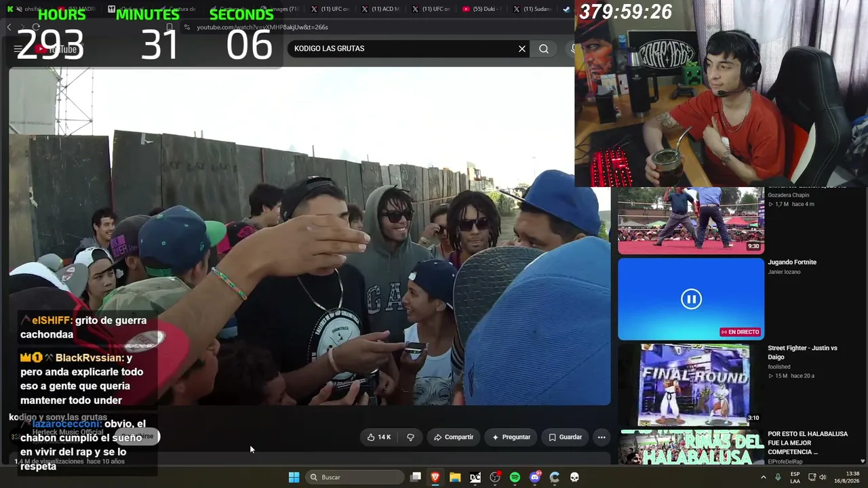Click the Preguntar button
The height and width of the screenshot is (488, 868).
coord(511,437)
